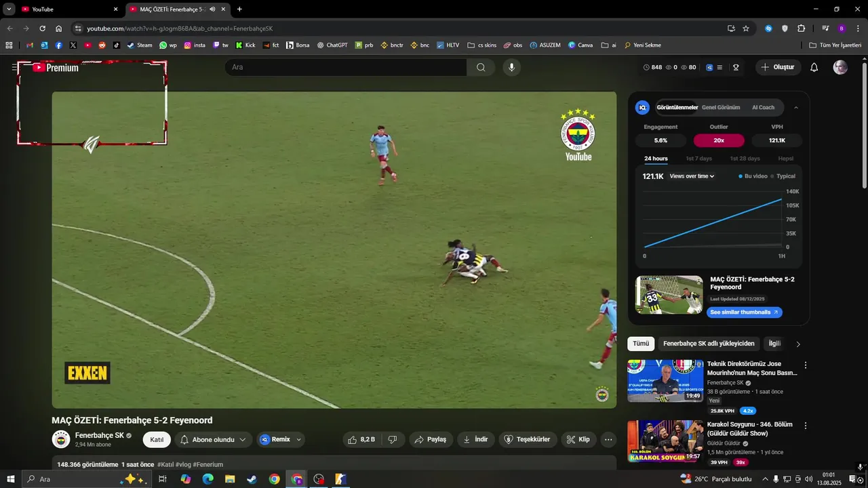Open the Views over time dropdown
Viewport: 868px width, 488px height.
692,176
